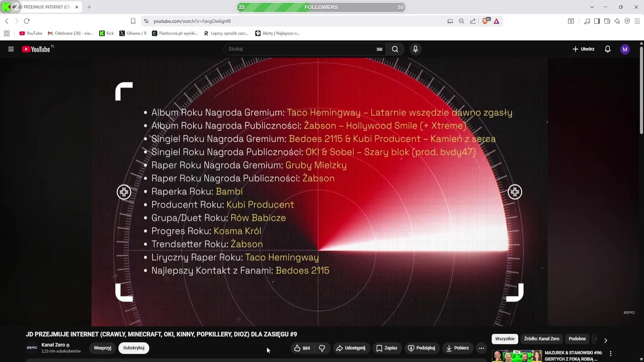Image resolution: width=644 pixels, height=362 pixels.
Task: Bookmark this page icon
Action: [x=133, y=21]
